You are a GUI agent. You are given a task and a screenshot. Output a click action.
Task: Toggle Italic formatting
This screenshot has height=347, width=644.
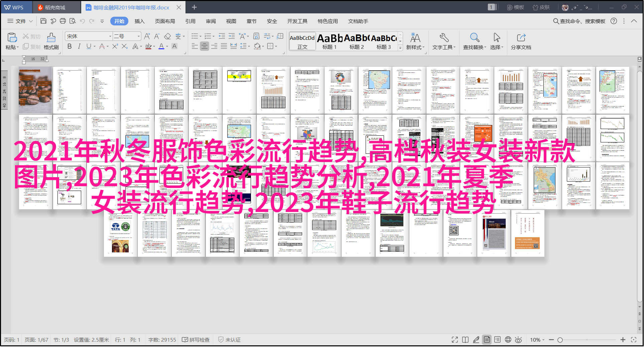(79, 46)
